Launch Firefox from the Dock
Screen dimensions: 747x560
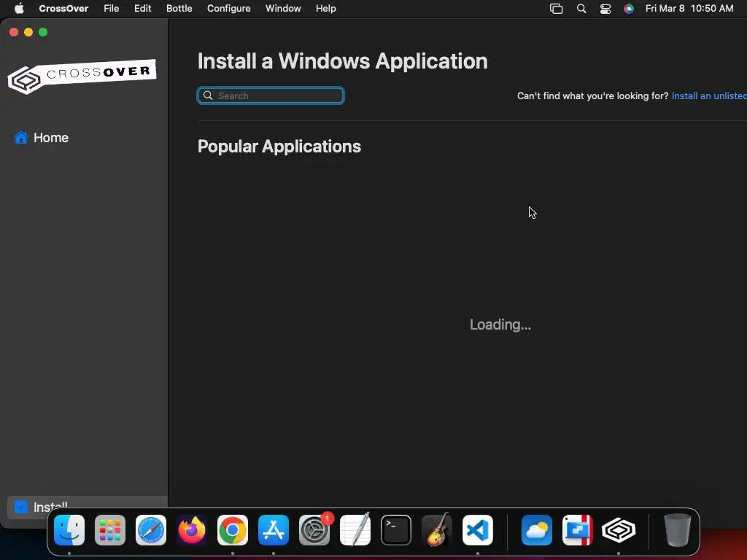coord(192,530)
